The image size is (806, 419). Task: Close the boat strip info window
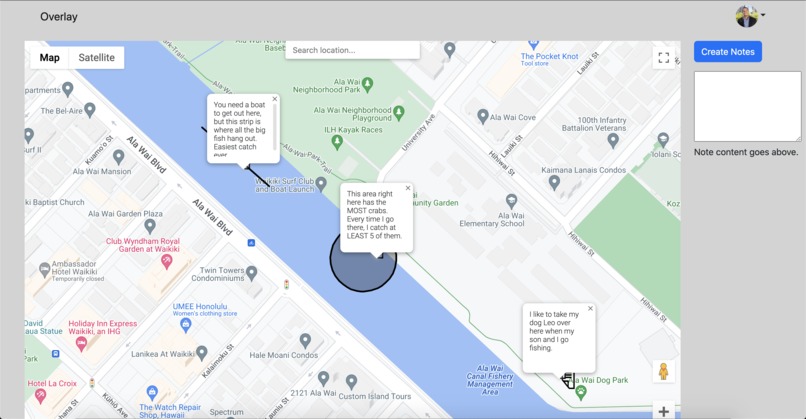[x=274, y=99]
